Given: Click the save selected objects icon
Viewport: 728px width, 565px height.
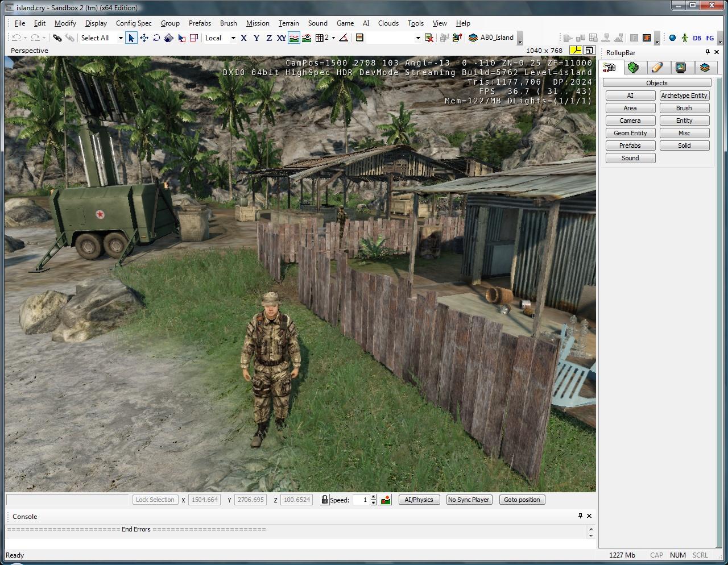Looking at the screenshot, I should (444, 38).
